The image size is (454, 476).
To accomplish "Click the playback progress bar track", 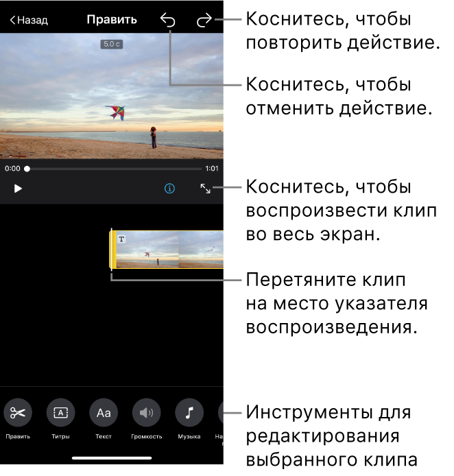I will click(114, 169).
